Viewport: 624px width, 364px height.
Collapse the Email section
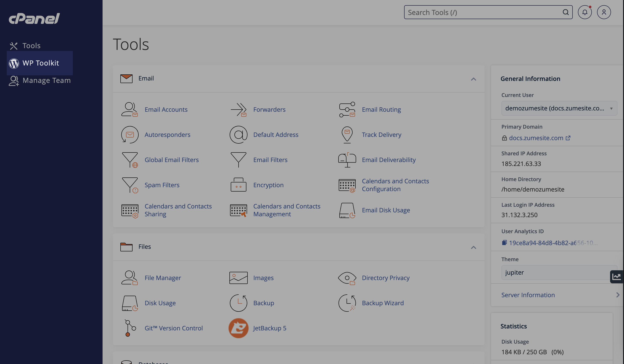click(473, 79)
